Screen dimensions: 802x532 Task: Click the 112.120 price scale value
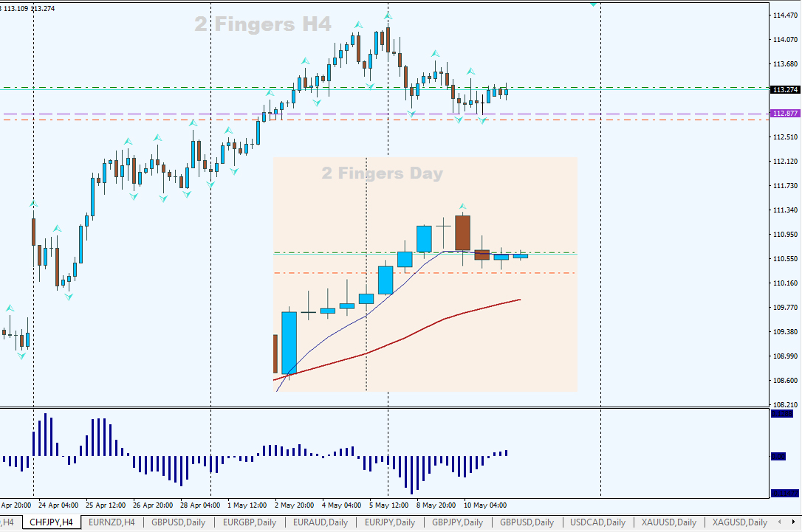[785, 162]
